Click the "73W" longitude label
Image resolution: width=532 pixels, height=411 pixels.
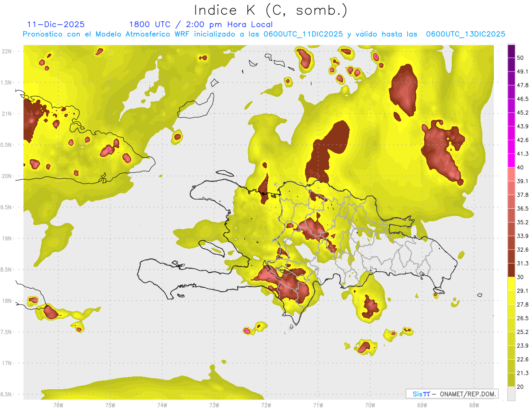[x=214, y=406]
